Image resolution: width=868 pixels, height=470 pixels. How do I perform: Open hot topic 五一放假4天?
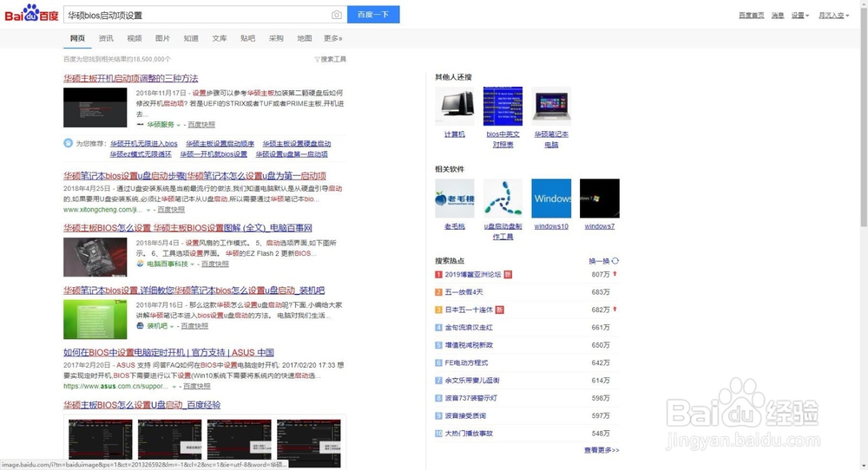tap(464, 292)
